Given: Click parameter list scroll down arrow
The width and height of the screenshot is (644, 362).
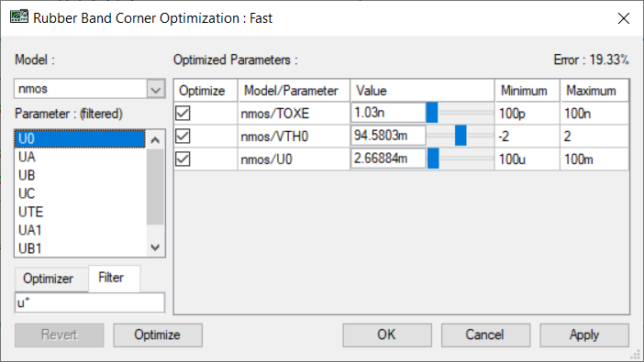Looking at the screenshot, I should click(x=155, y=247).
